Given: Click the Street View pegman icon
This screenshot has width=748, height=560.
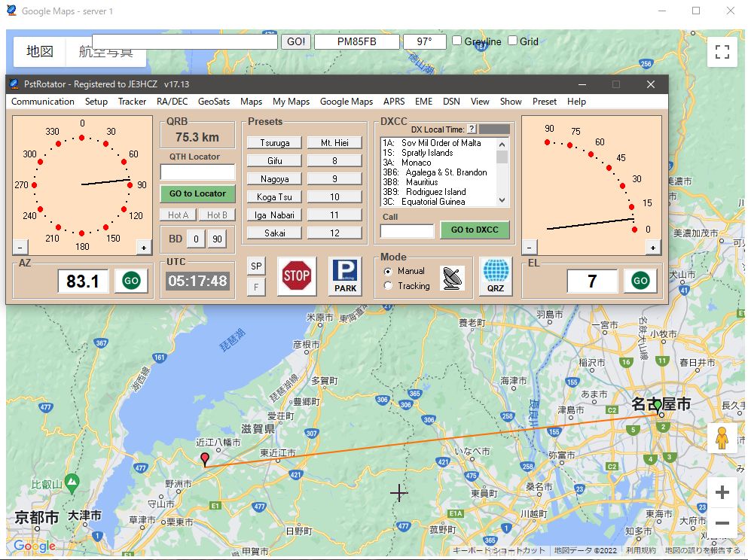Looking at the screenshot, I should pos(722,438).
